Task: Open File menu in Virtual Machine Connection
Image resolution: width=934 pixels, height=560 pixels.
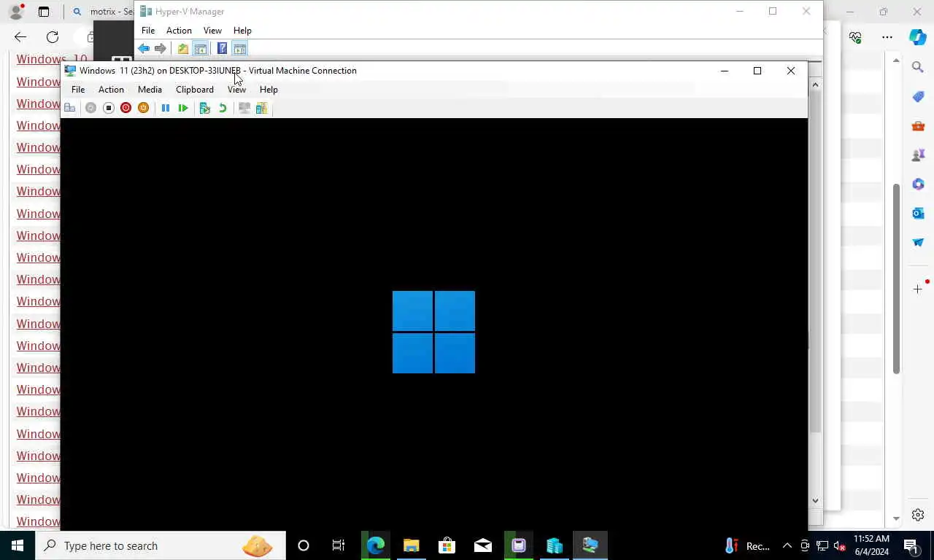Action: click(x=78, y=90)
